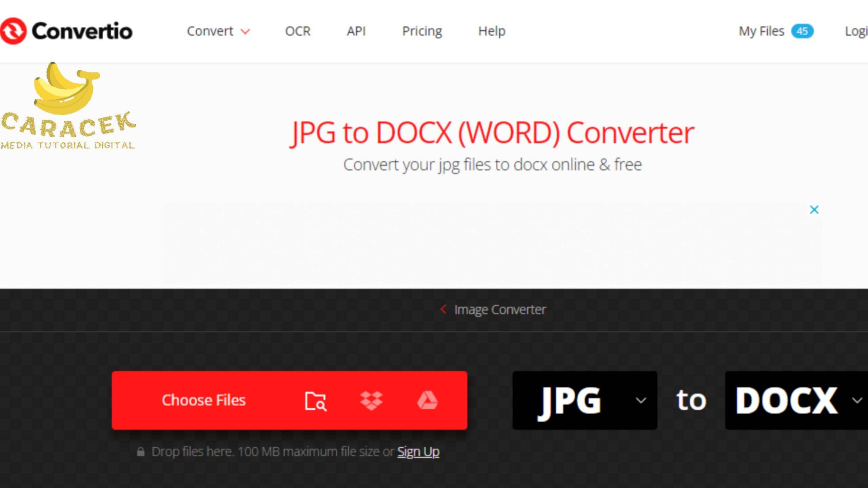Expand the DOCX target format dropdown
Image resolution: width=868 pixels, height=488 pixels.
click(796, 400)
